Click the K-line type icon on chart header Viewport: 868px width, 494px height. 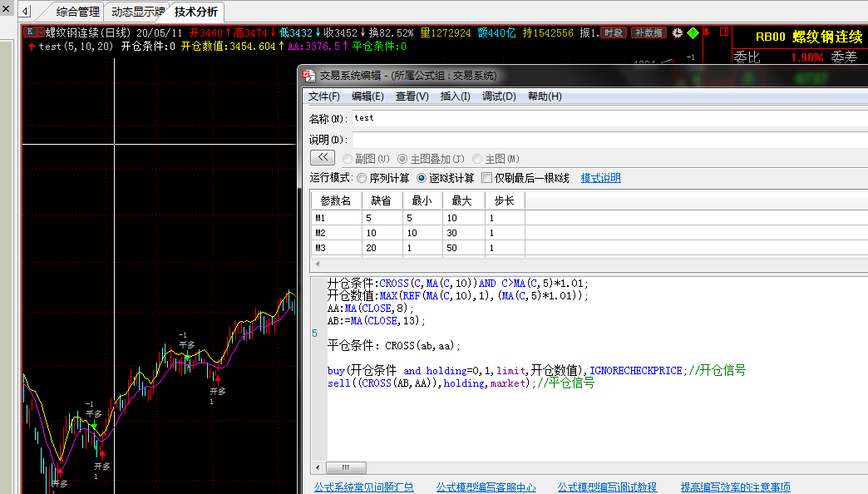tap(29, 32)
